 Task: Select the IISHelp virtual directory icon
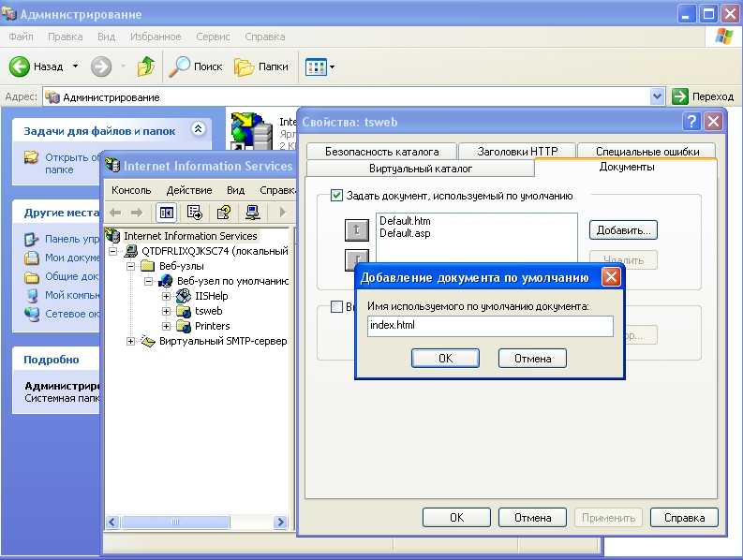[x=184, y=296]
